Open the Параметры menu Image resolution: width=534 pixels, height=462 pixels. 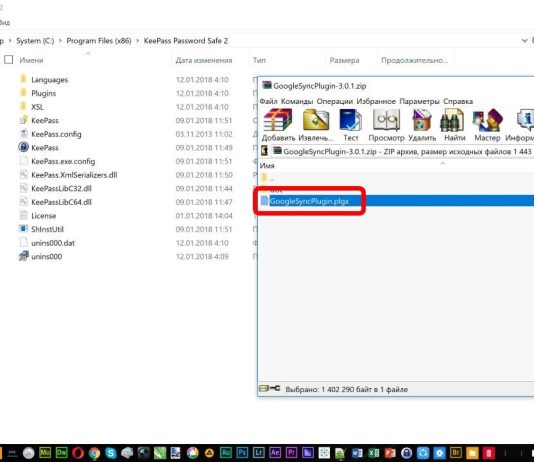click(x=419, y=101)
